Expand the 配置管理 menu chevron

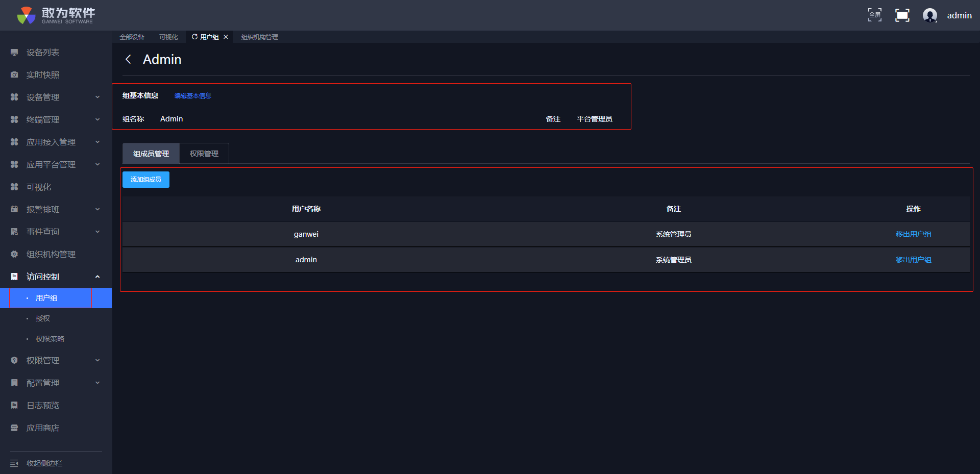pyautogui.click(x=97, y=383)
